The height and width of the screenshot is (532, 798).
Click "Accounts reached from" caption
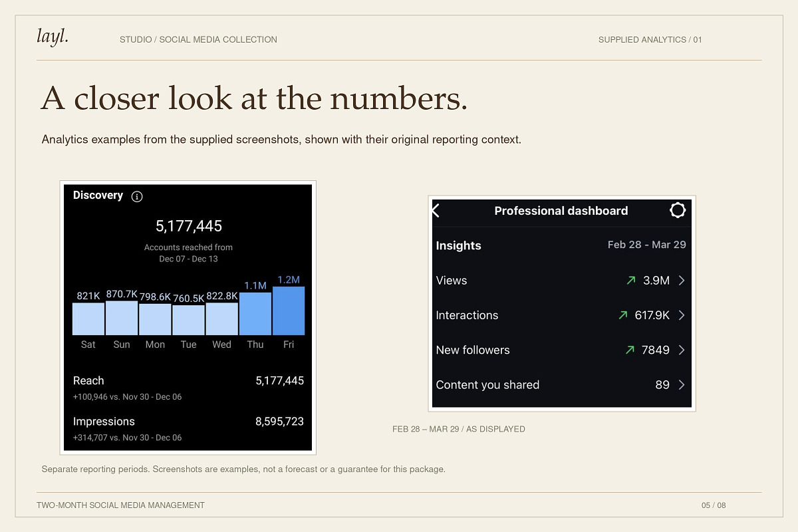(188, 247)
